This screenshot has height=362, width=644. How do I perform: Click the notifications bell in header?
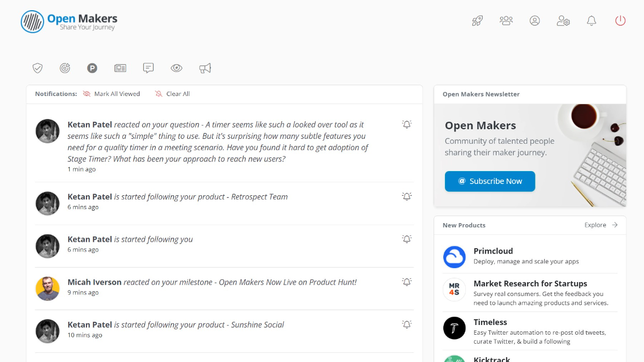coord(591,21)
